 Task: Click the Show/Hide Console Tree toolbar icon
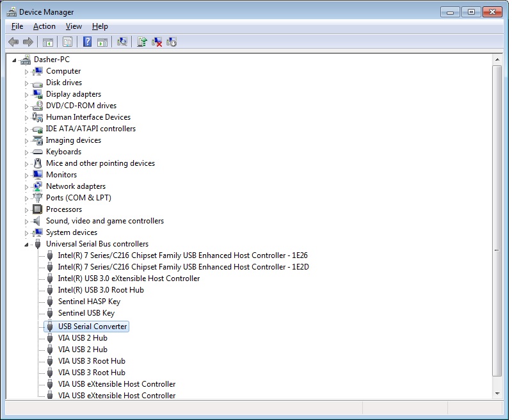coord(47,42)
